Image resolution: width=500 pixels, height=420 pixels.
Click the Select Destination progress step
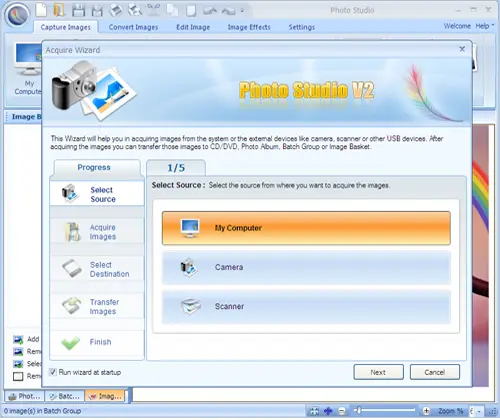tap(97, 269)
